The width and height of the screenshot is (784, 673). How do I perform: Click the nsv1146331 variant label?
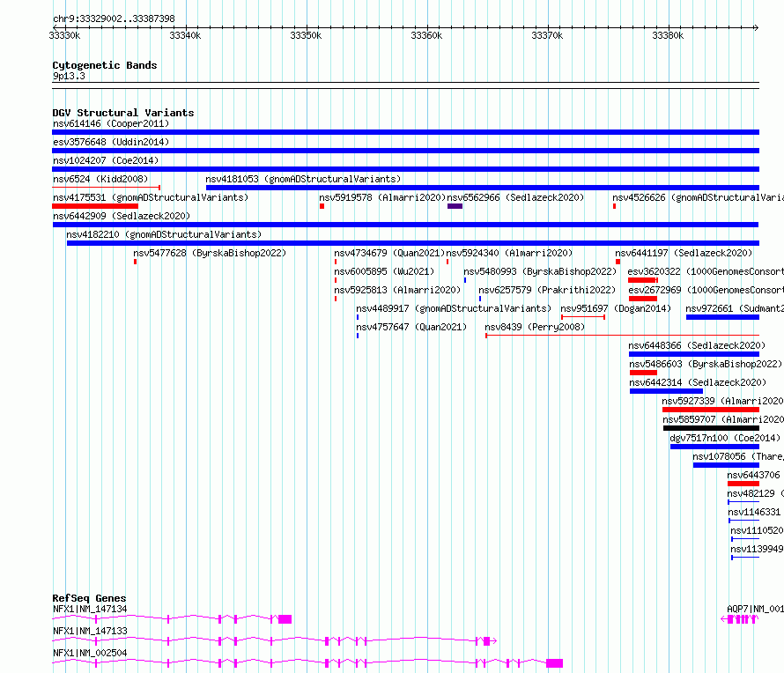point(754,512)
